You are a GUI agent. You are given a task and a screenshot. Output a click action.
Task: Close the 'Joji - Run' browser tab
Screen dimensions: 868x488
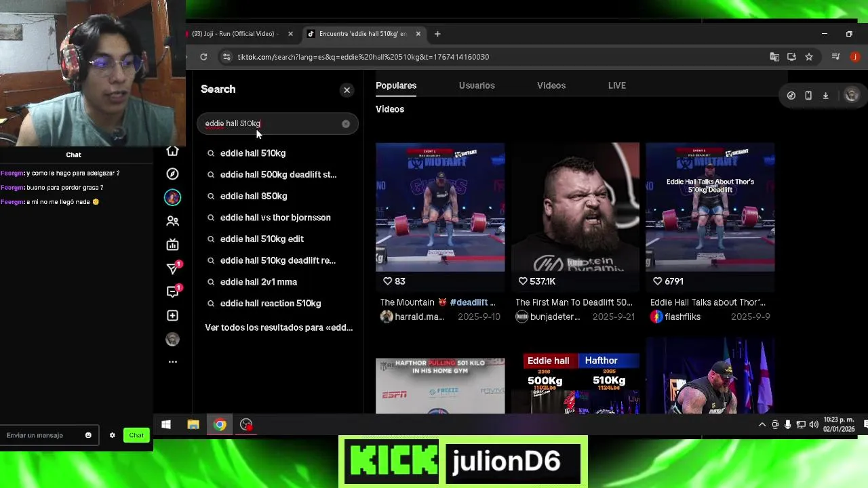coord(290,34)
